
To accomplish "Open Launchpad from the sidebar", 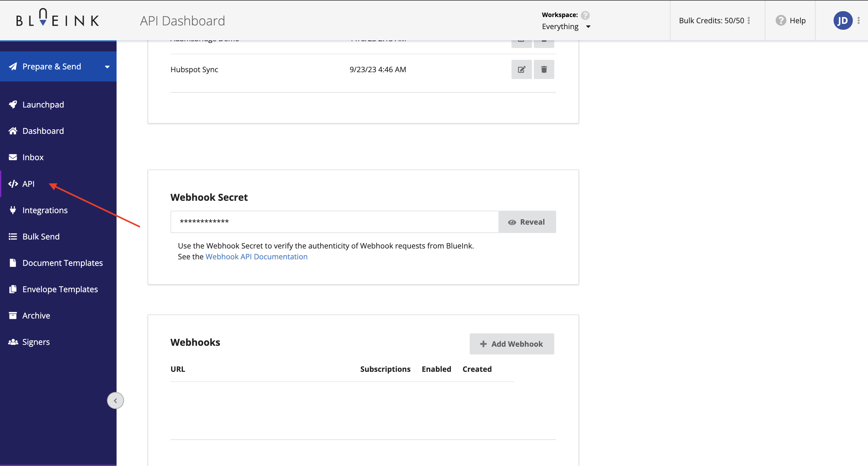I will click(43, 105).
